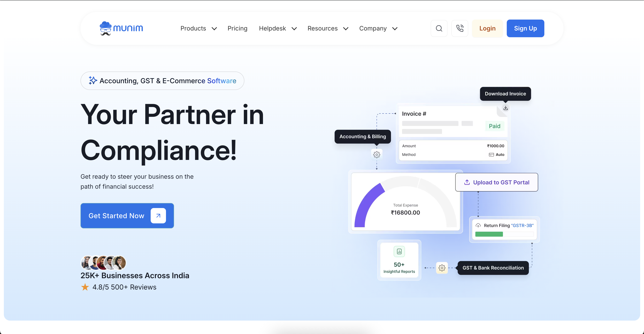Click Upload to GST Portal button
The image size is (644, 334).
pyautogui.click(x=496, y=182)
